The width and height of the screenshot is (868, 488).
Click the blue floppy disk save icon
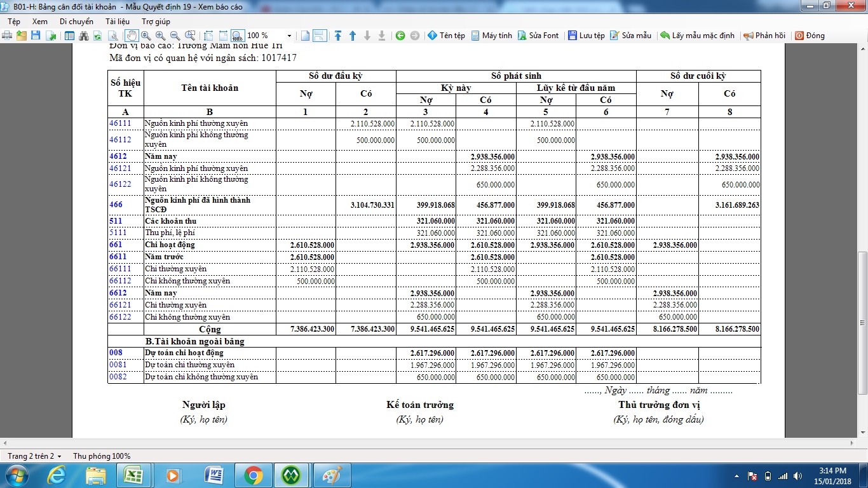36,36
